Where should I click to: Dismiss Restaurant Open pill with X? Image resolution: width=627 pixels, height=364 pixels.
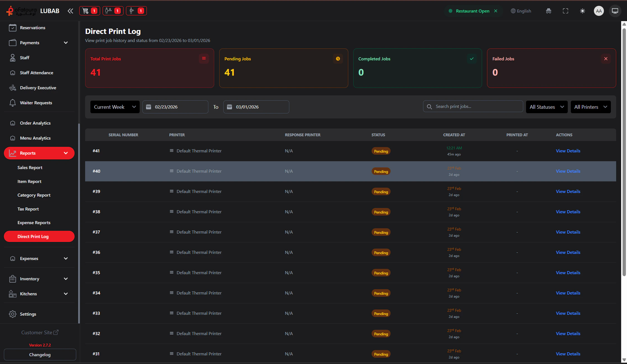pyautogui.click(x=496, y=11)
